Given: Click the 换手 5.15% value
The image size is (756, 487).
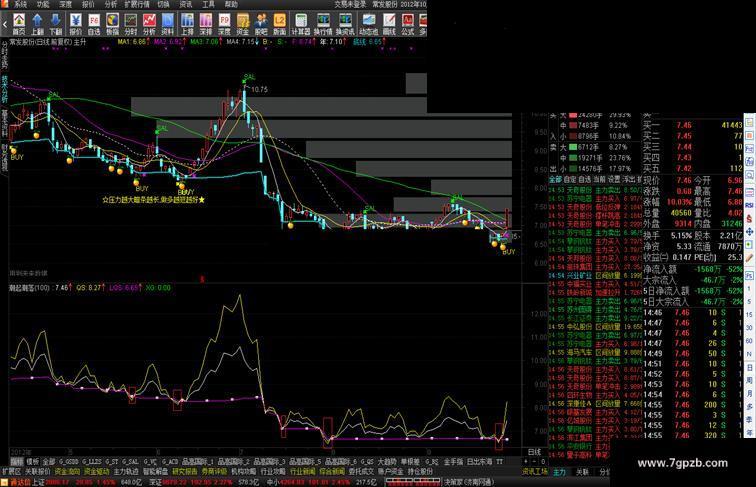Looking at the screenshot, I should pos(681,236).
